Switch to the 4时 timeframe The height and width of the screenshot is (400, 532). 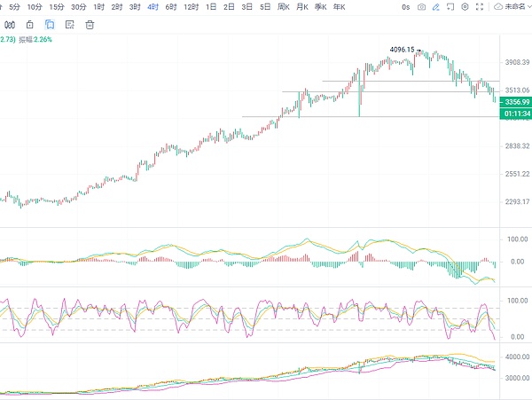pyautogui.click(x=153, y=7)
